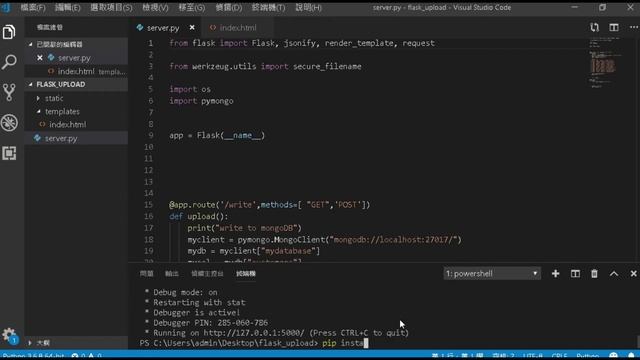Image resolution: width=640 pixels, height=360 pixels.
Task: Select server.py in the file tree
Action: pos(76,138)
